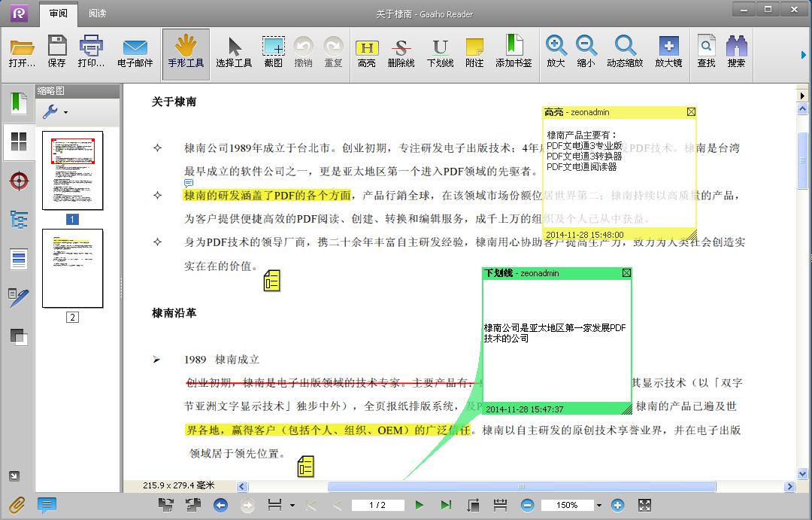Open page layout dropdown arrow

tap(292, 506)
